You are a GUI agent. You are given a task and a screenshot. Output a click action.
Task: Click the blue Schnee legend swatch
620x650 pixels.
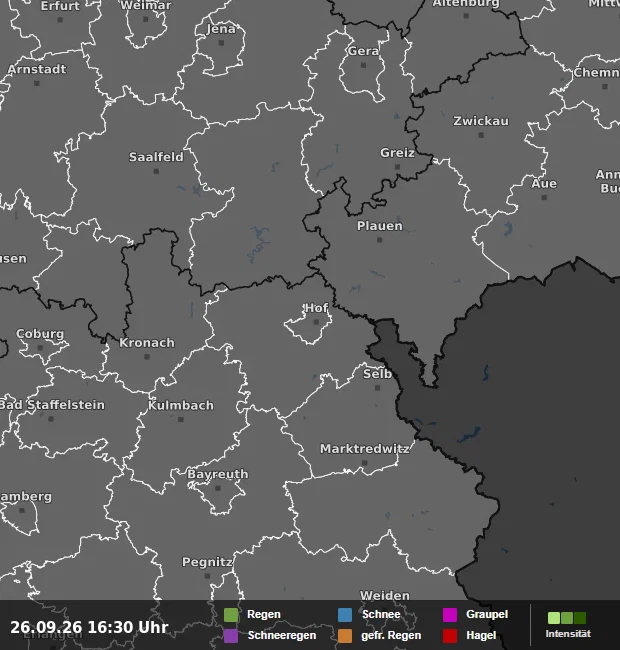click(345, 615)
